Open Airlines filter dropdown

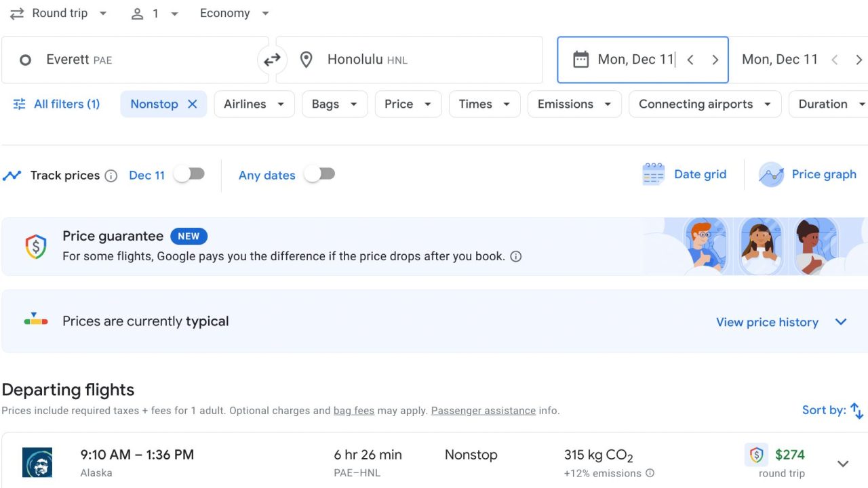tap(254, 104)
